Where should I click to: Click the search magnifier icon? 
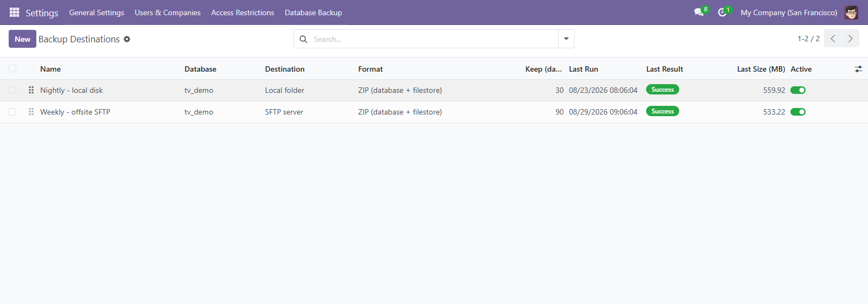(303, 39)
